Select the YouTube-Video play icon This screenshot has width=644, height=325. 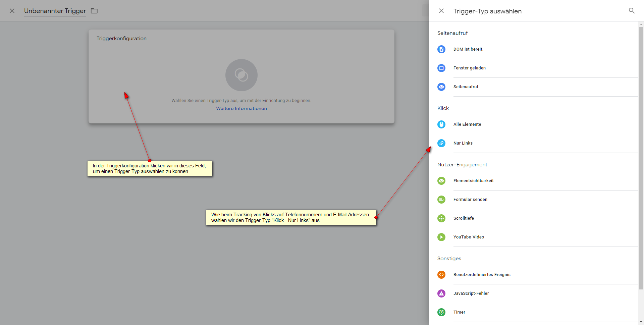(441, 237)
